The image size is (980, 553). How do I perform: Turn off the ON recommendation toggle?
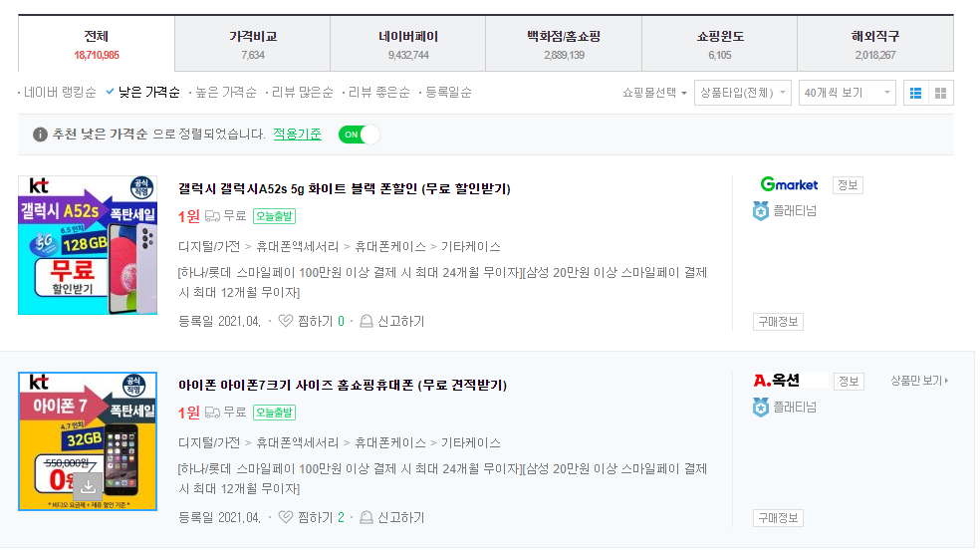coord(359,135)
